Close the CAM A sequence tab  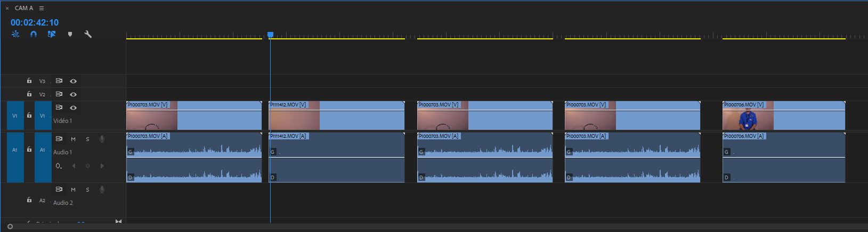(7, 8)
